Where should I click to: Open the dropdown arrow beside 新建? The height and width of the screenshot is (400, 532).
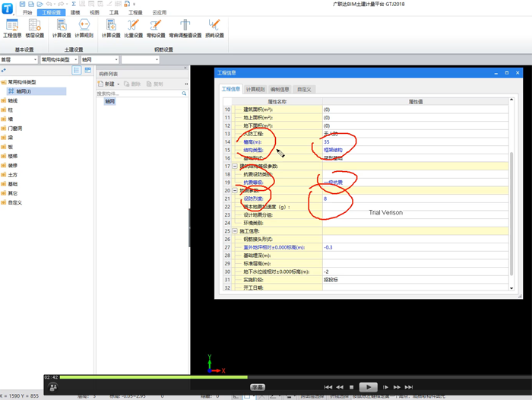pos(118,84)
